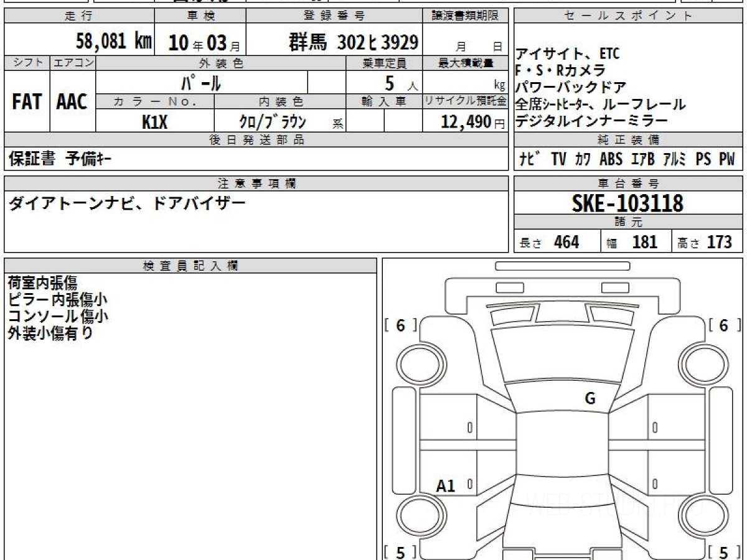Select height value 173
This screenshot has height=560, width=747.
(x=719, y=242)
